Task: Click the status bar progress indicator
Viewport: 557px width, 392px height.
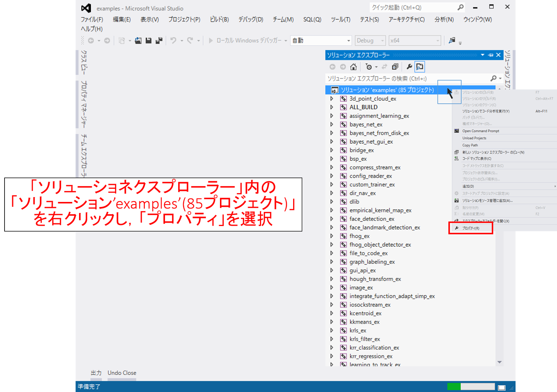Action: click(x=471, y=386)
